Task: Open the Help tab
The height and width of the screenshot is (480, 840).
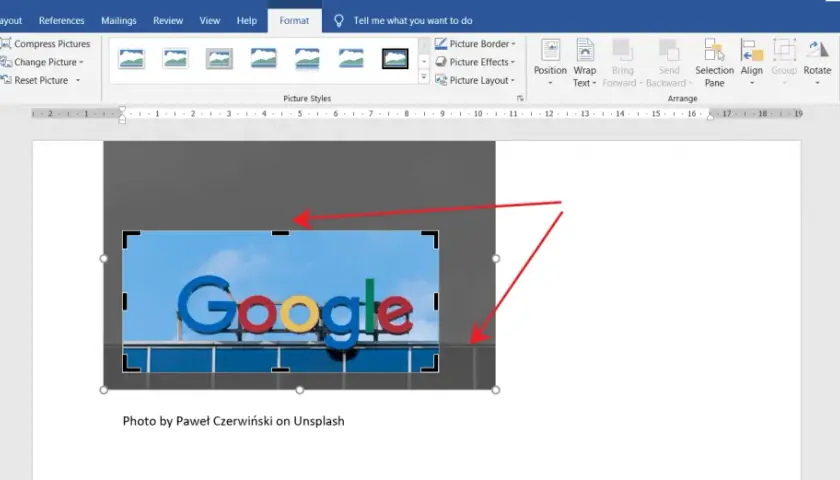Action: [246, 20]
